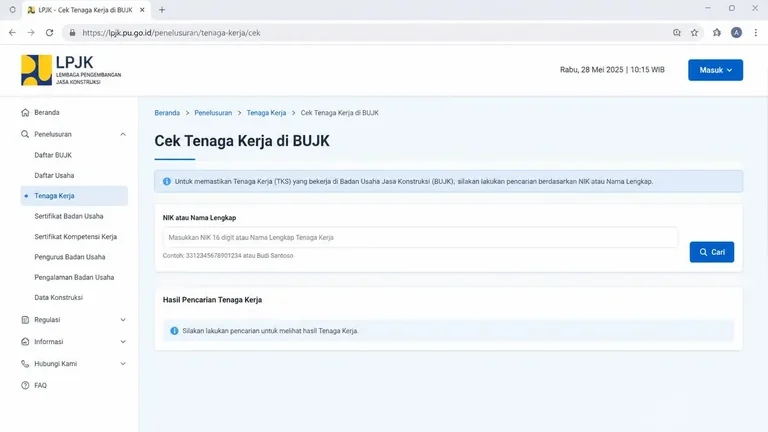Open Daftar Usaha in sidebar
Screen dimensions: 768x432
[54, 175]
